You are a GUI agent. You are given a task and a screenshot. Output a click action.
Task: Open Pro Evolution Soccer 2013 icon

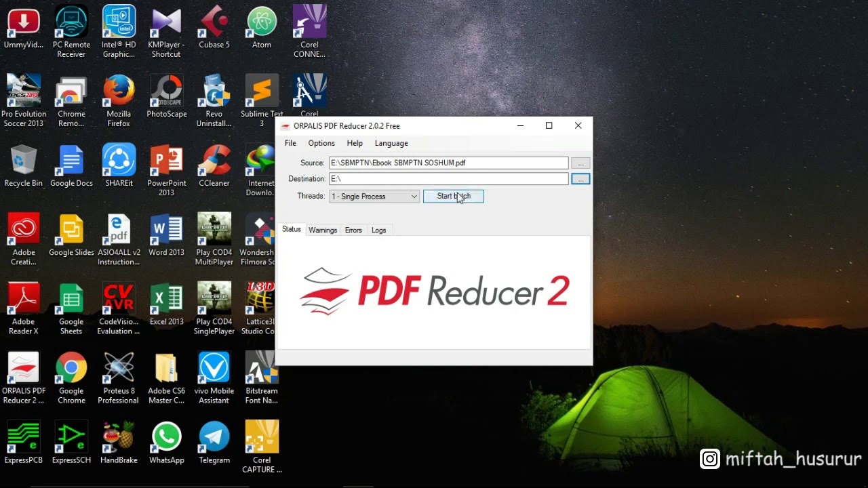click(24, 100)
